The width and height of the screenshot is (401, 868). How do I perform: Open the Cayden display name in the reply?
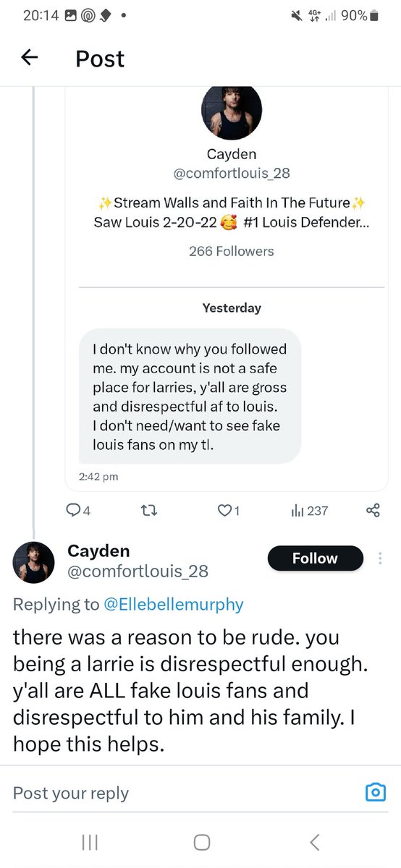point(98,550)
